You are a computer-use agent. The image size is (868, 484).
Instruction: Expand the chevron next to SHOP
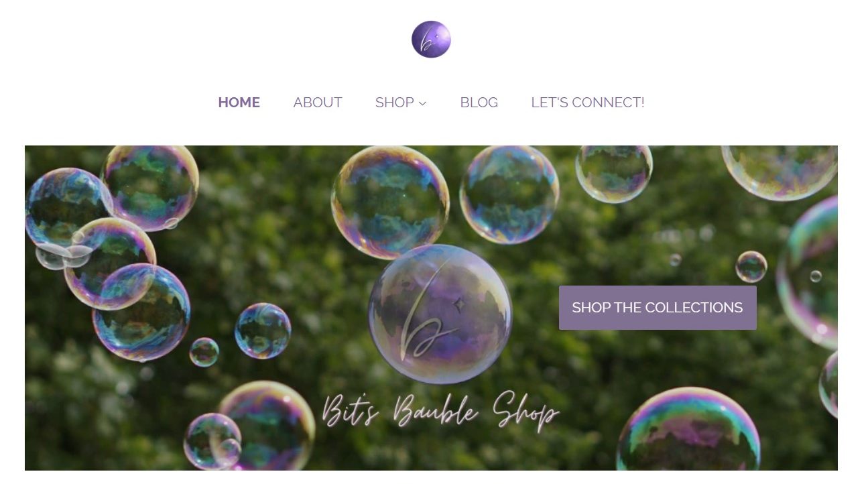click(422, 103)
